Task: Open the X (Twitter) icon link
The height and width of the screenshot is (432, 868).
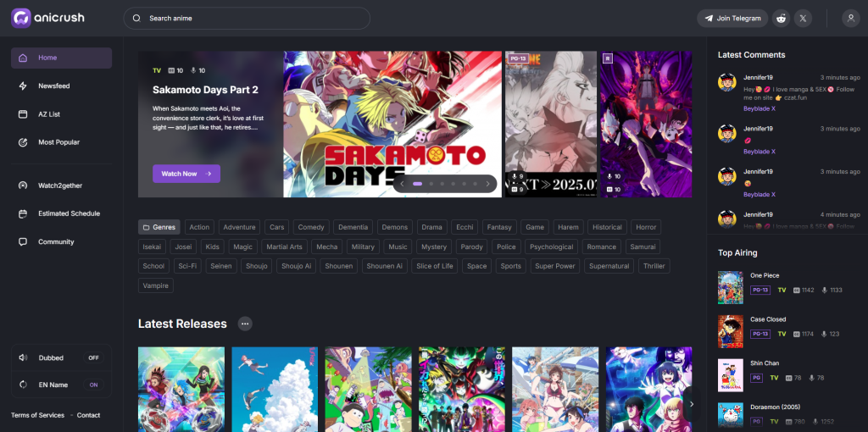Action: click(x=804, y=19)
